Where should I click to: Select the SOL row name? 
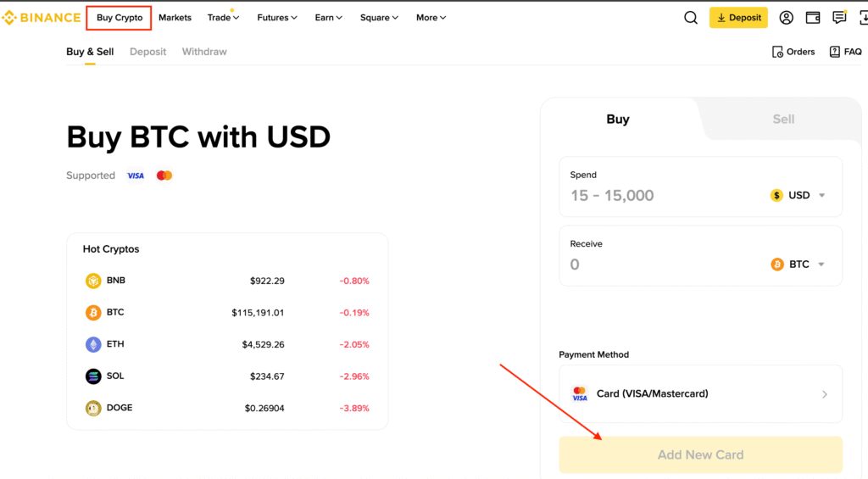[x=115, y=376]
